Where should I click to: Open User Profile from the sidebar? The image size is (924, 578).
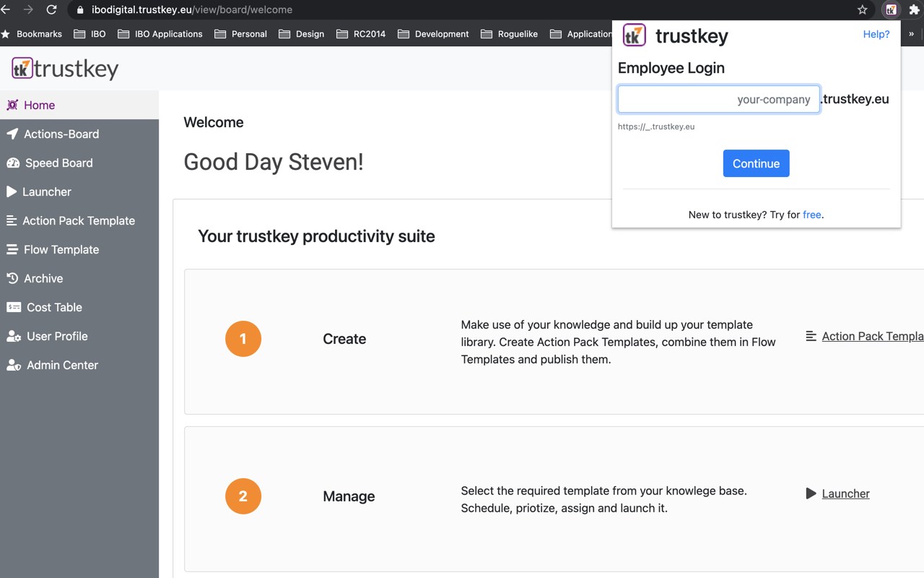tap(79, 336)
